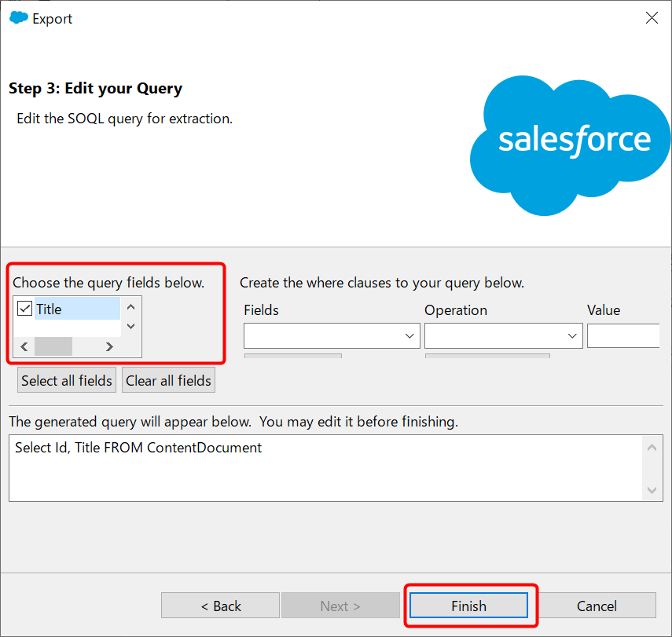Click the disabled Next > button
Image resolution: width=672 pixels, height=637 pixels.
[340, 606]
